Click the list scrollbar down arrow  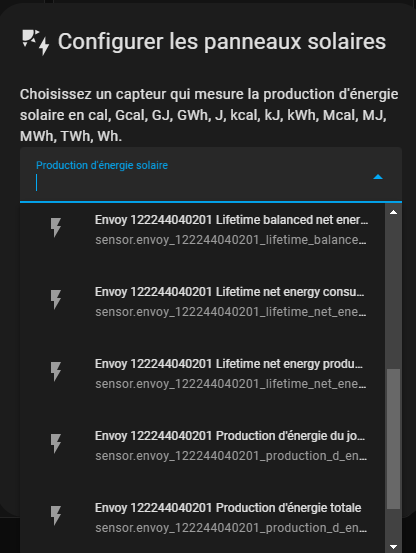(x=393, y=547)
